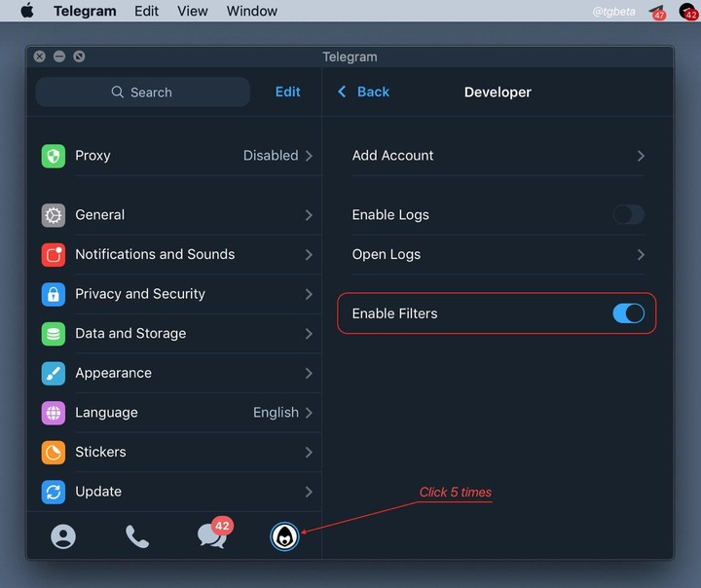Screen dimensions: 701x588
Task: Go Back from Developer settings
Action: (363, 92)
